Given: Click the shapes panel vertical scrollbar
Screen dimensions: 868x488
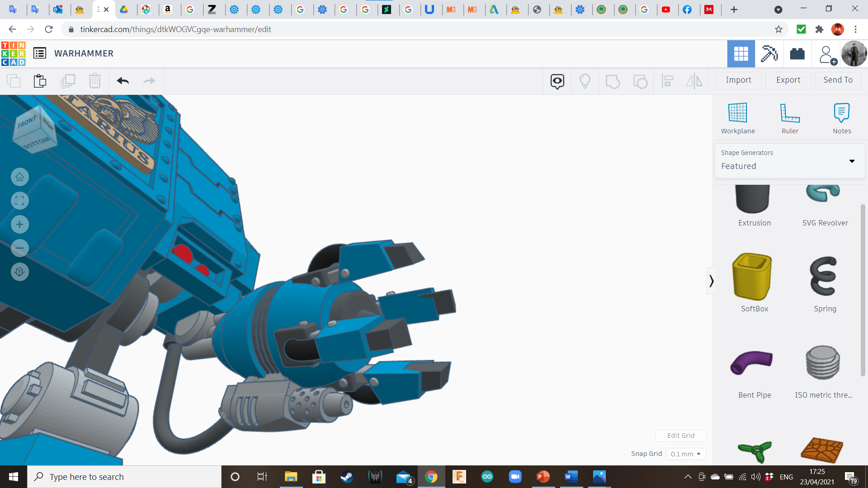Looking at the screenshot, I should (863, 289).
